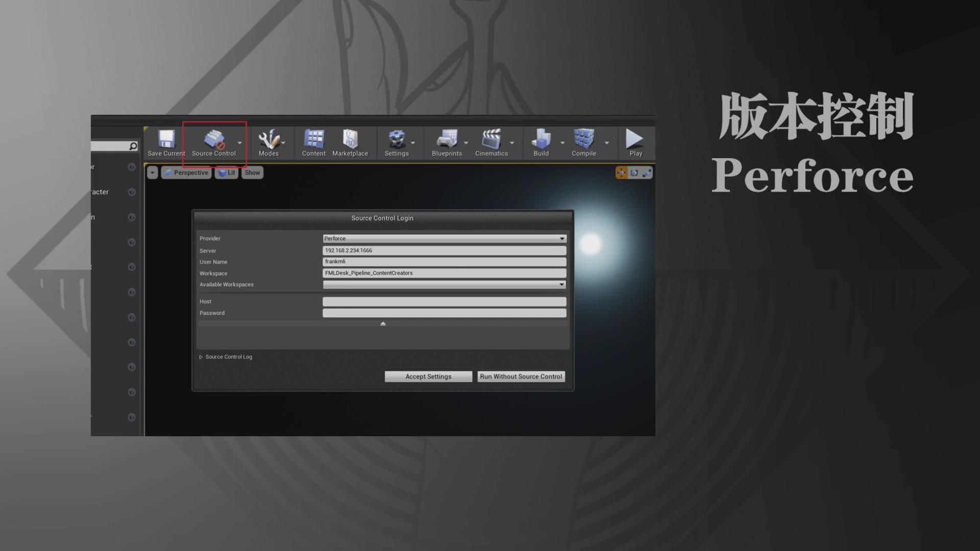The height and width of the screenshot is (551, 980).
Task: Click the search magnifier icon
Action: [133, 146]
